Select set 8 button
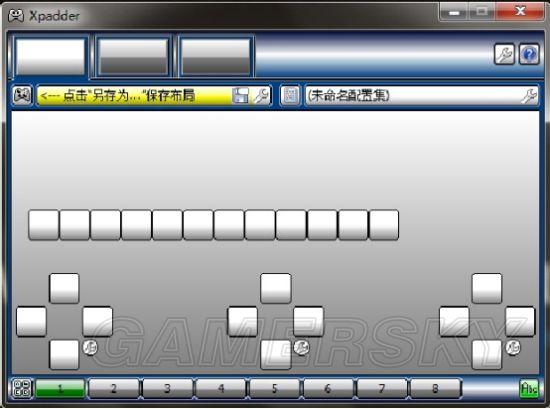The height and width of the screenshot is (409, 550). 435,388
